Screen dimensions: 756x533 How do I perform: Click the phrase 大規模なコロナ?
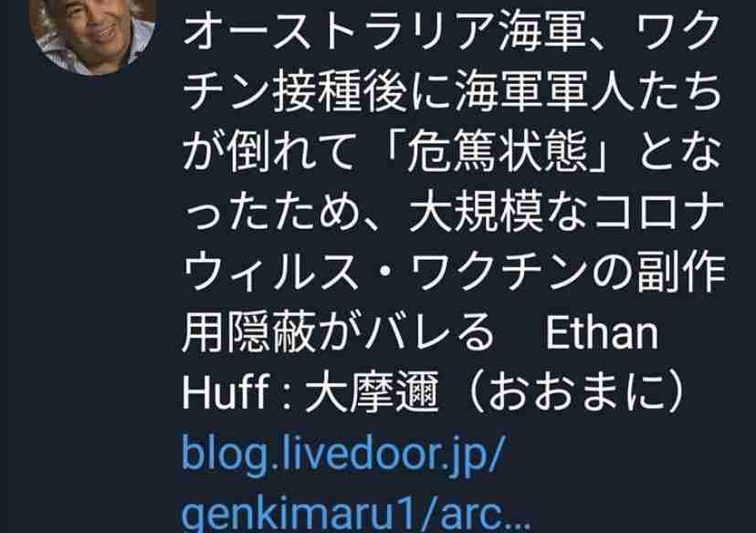566,213
